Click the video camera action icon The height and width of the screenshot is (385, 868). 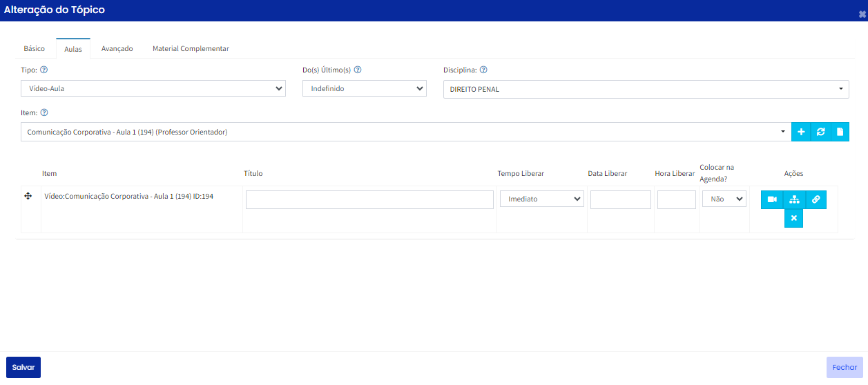(772, 199)
